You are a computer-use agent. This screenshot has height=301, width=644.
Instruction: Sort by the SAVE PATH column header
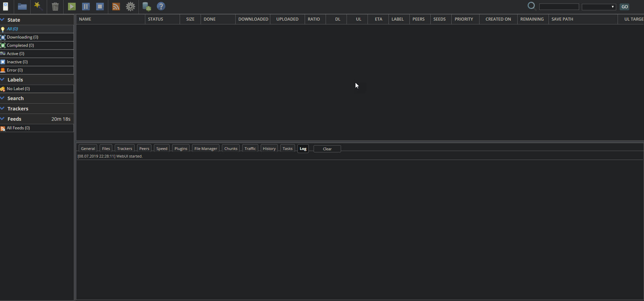pyautogui.click(x=583, y=19)
